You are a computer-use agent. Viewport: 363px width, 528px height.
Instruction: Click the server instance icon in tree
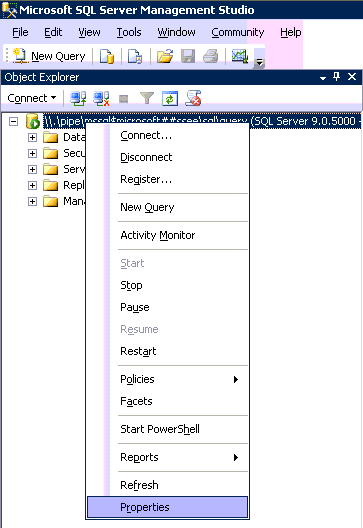[x=33, y=121]
